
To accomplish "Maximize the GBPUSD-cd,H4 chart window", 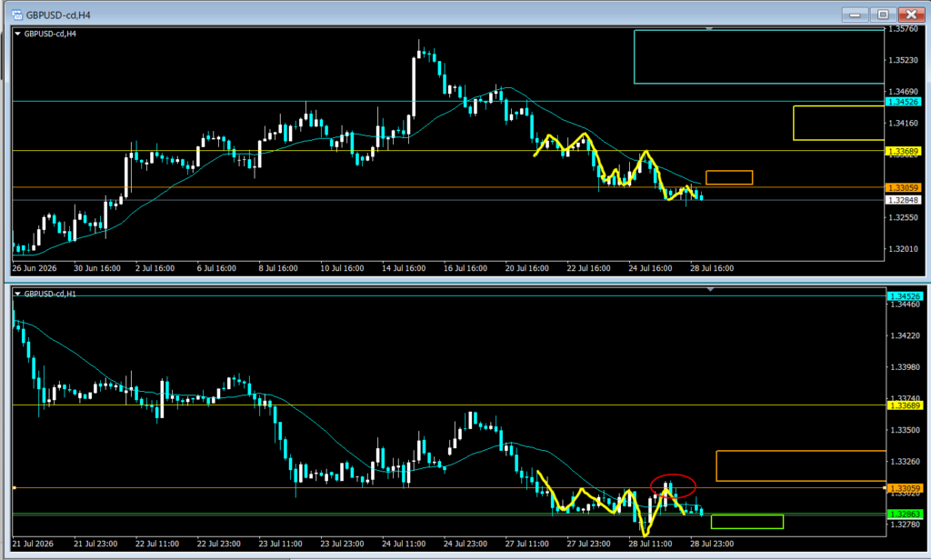I will tap(883, 15).
